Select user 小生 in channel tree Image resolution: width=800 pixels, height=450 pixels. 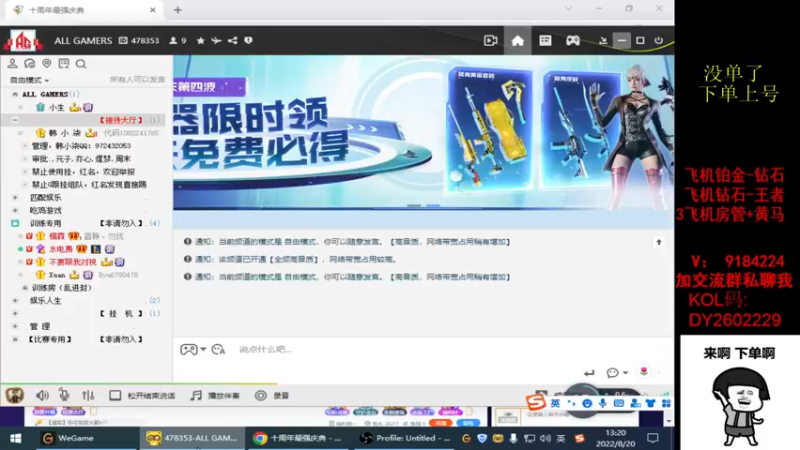tap(57, 107)
